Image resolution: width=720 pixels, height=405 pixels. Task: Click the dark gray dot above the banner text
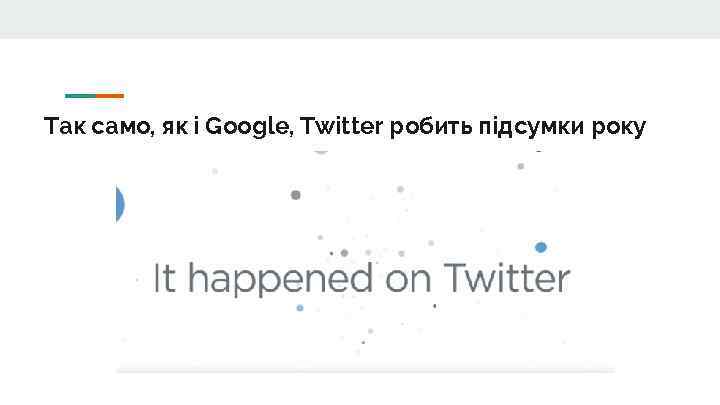pyautogui.click(x=295, y=195)
